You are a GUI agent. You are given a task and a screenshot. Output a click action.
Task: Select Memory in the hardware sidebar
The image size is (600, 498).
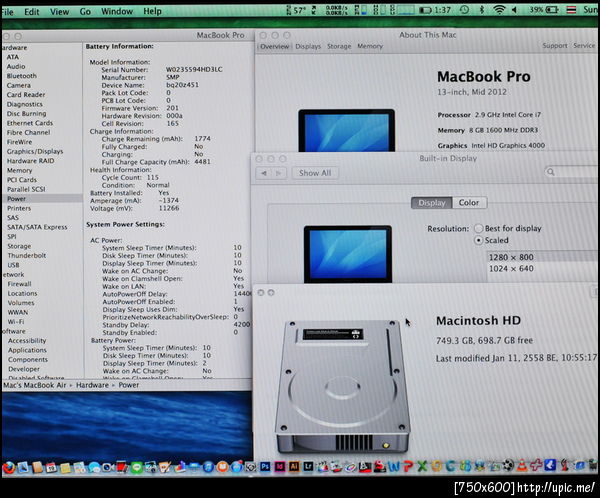click(20, 170)
